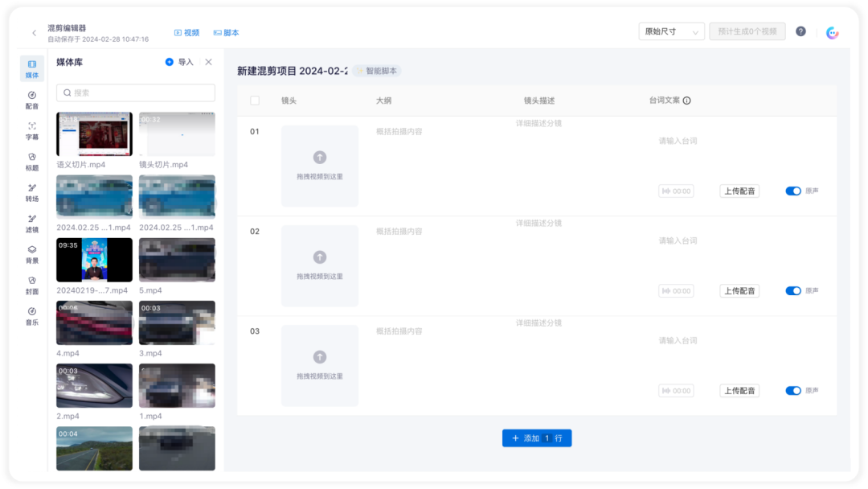
Task: Click the media library 搜索 search field
Action: 136,92
